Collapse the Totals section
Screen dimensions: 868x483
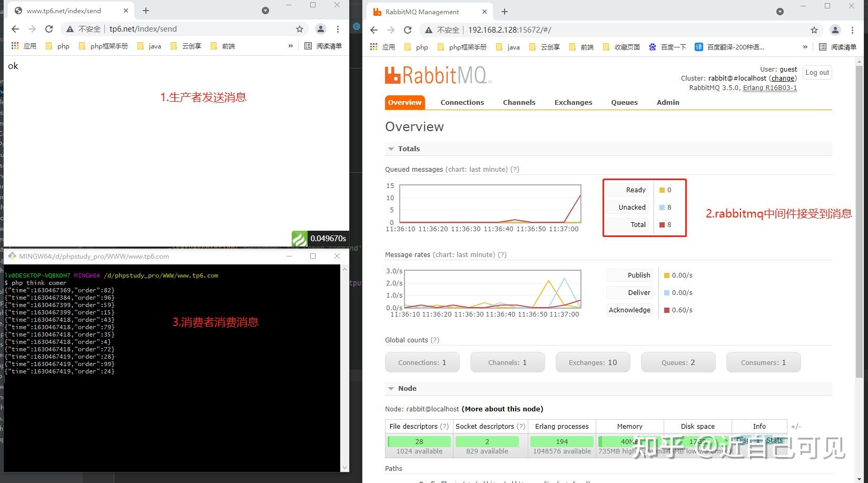(391, 149)
